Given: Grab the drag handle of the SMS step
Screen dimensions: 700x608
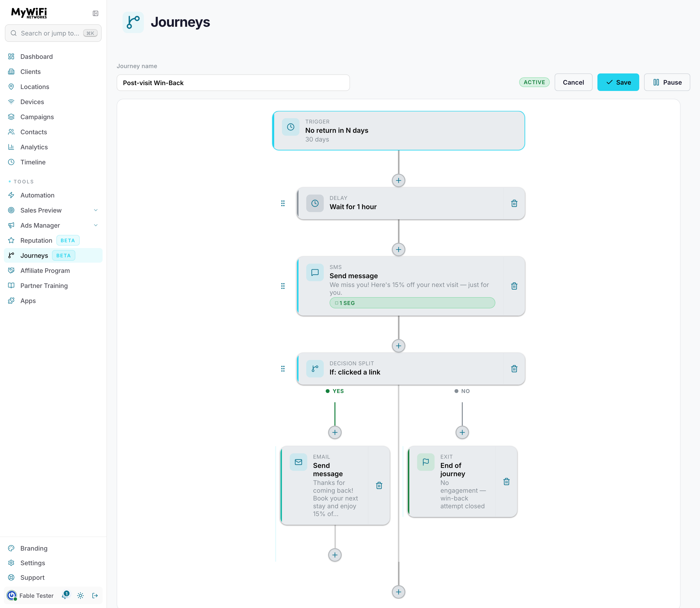Looking at the screenshot, I should (x=283, y=286).
